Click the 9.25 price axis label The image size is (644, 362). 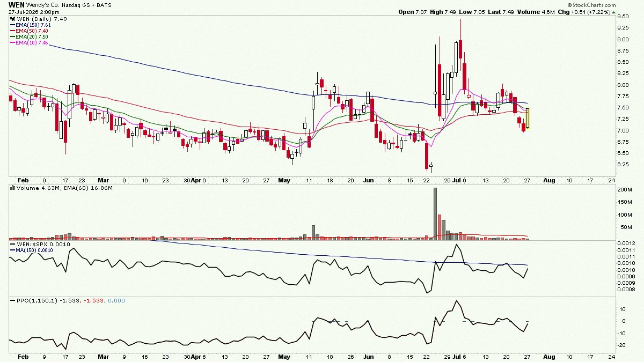click(623, 28)
